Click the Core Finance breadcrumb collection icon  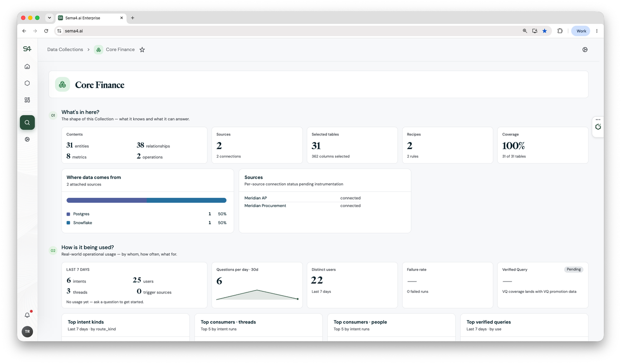[98, 50]
